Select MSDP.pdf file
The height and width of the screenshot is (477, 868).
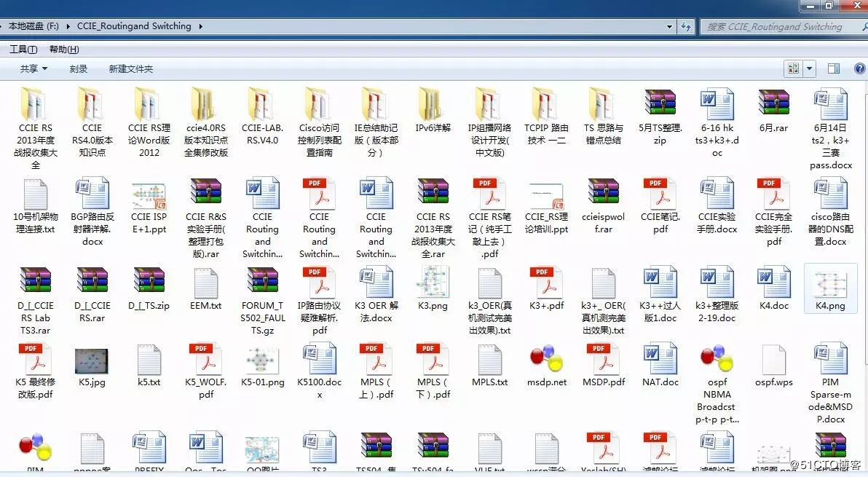(604, 366)
